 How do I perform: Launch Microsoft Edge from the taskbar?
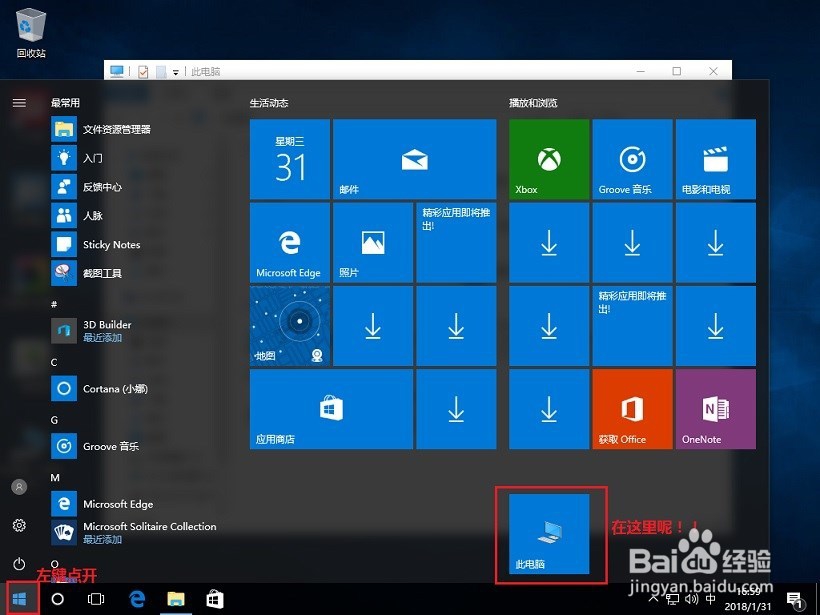pyautogui.click(x=137, y=599)
